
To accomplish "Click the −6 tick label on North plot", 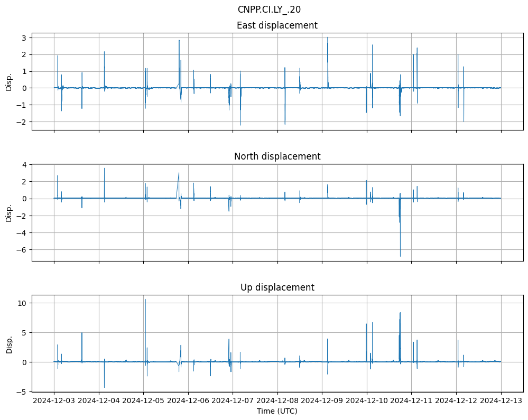I will 23,249.
